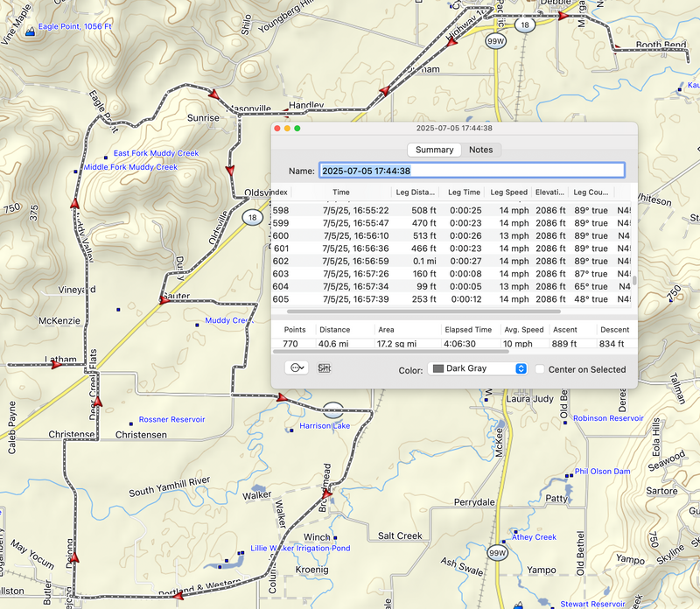700x609 pixels.
Task: Switch to the Notes tab
Action: click(x=480, y=150)
